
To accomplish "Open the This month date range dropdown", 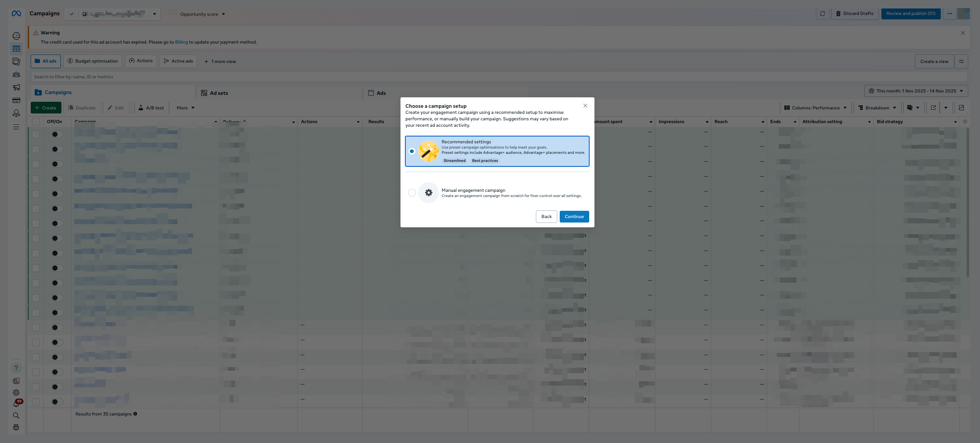I will pos(916,91).
